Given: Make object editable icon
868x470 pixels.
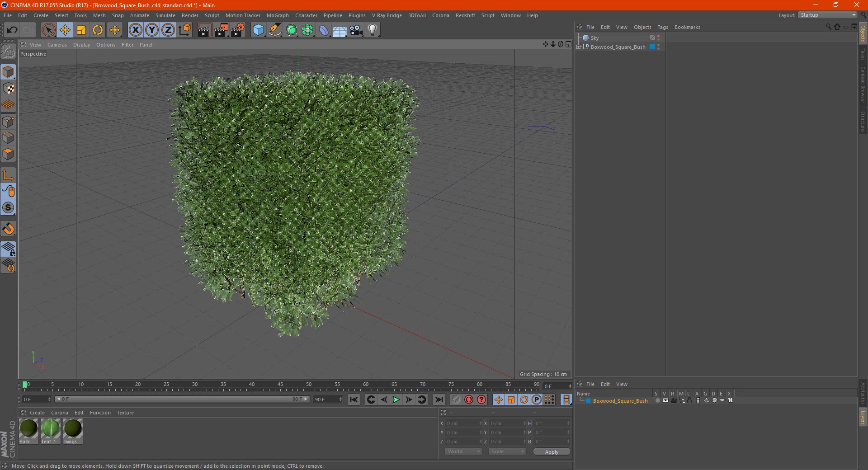Looking at the screenshot, I should click(8, 52).
